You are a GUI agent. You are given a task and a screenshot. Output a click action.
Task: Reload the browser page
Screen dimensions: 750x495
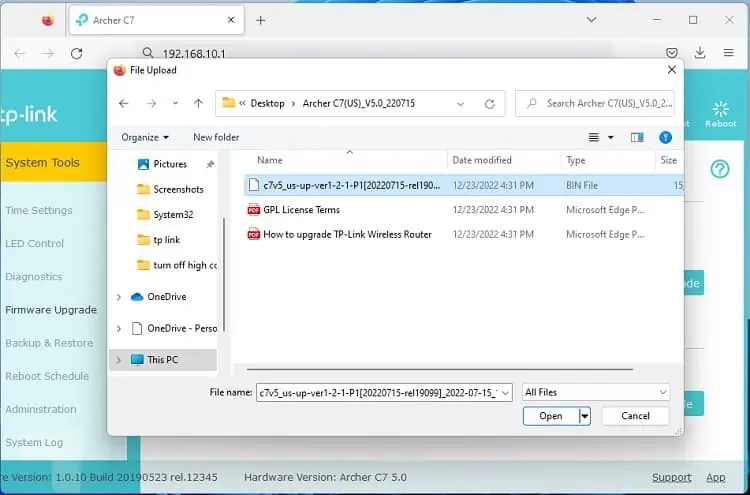76,53
